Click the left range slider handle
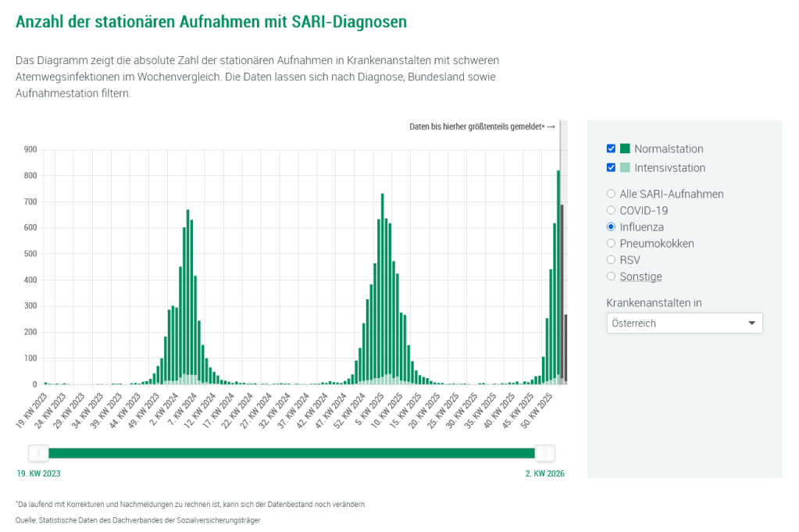This screenshot has height=532, width=799. click(x=38, y=453)
